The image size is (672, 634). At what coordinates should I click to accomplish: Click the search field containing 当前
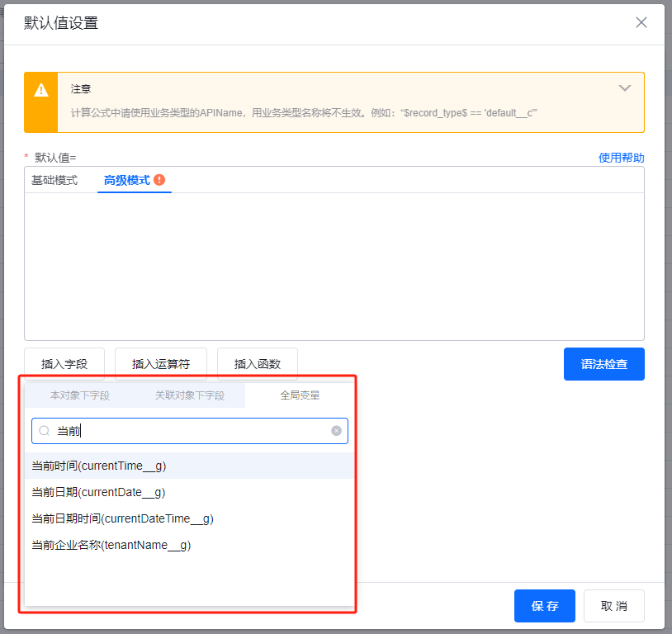point(189,431)
